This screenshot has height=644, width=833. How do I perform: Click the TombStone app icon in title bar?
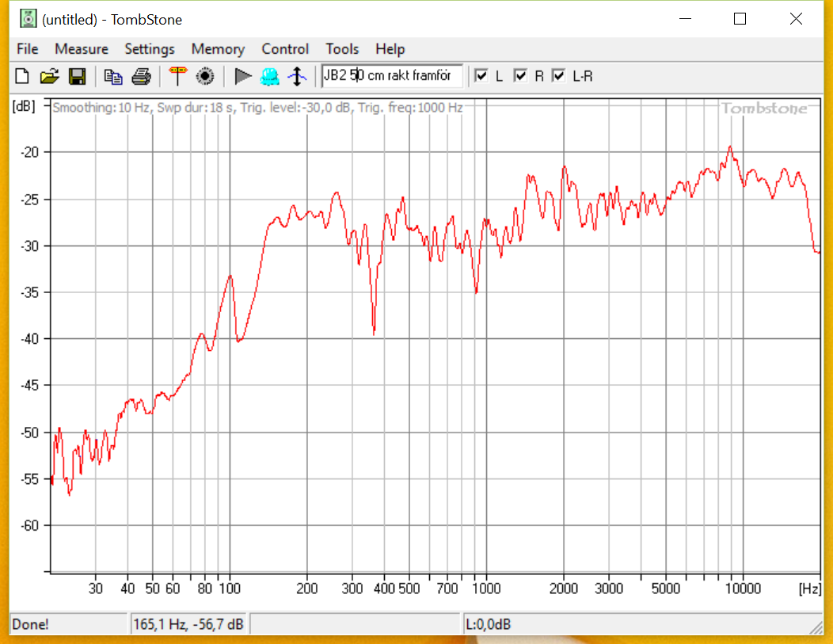[29, 19]
